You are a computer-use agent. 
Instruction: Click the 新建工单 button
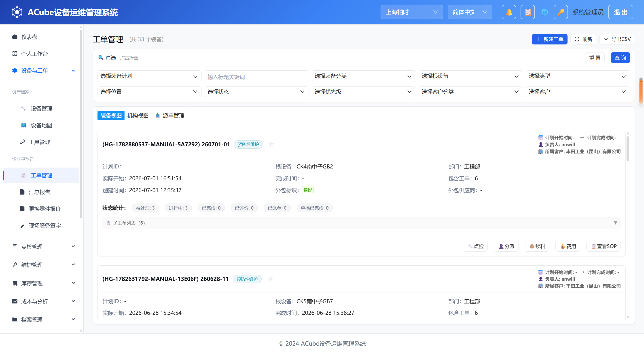point(549,39)
